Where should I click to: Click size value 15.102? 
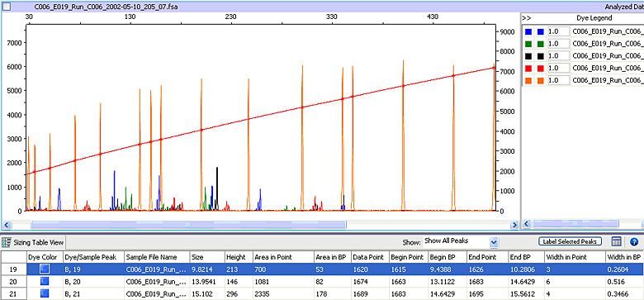[201, 294]
